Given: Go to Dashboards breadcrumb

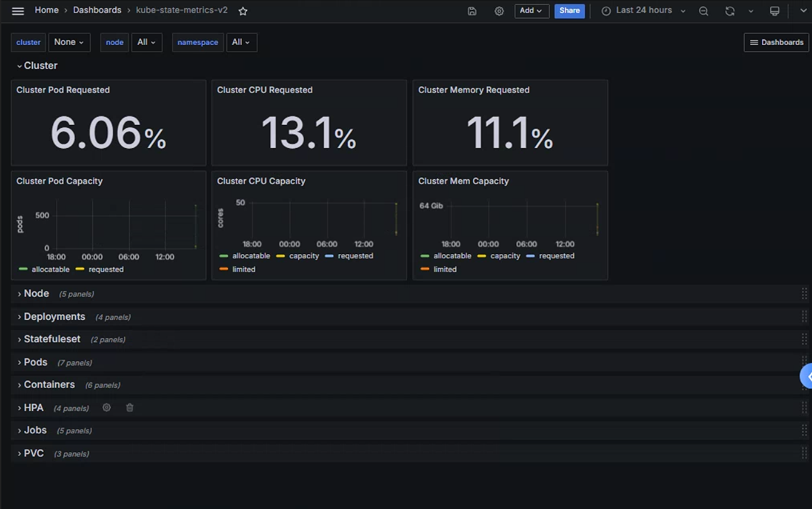Looking at the screenshot, I should point(97,11).
